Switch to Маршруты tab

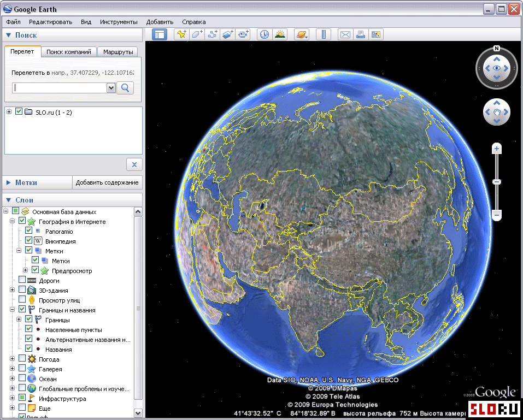(118, 52)
